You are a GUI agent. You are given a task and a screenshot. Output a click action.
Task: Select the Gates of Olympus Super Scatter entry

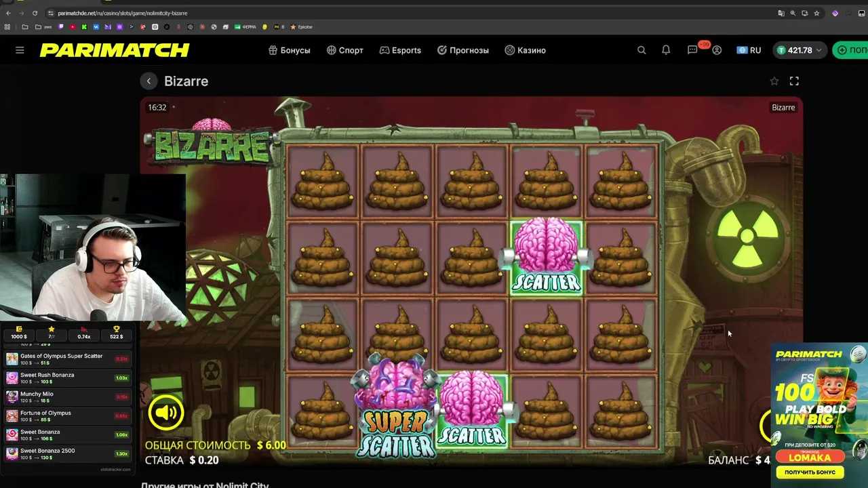click(66, 358)
